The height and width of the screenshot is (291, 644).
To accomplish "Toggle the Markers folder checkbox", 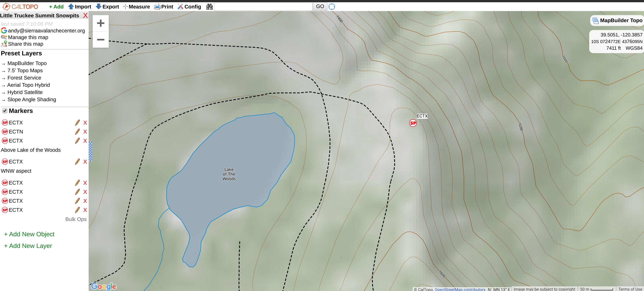I will click(5, 111).
